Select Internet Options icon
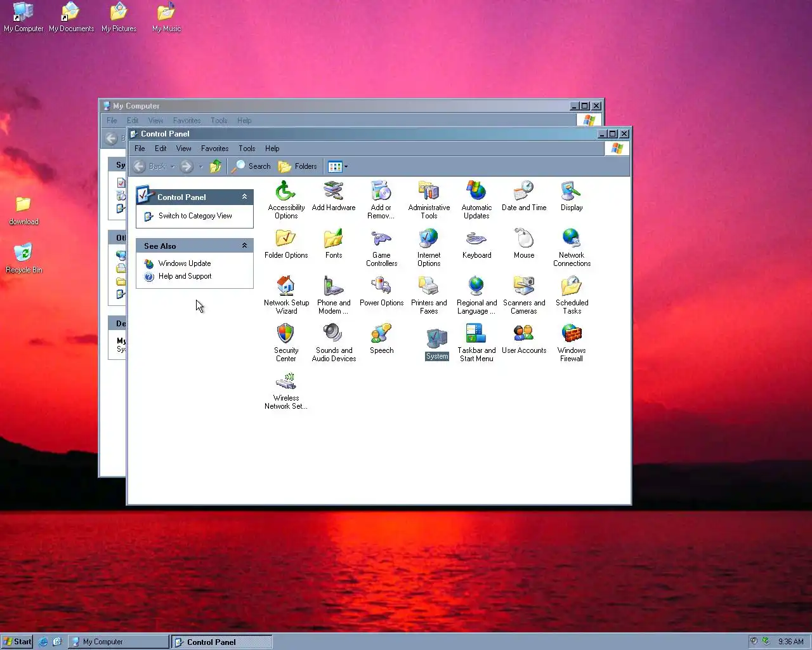The width and height of the screenshot is (812, 650). tap(429, 248)
